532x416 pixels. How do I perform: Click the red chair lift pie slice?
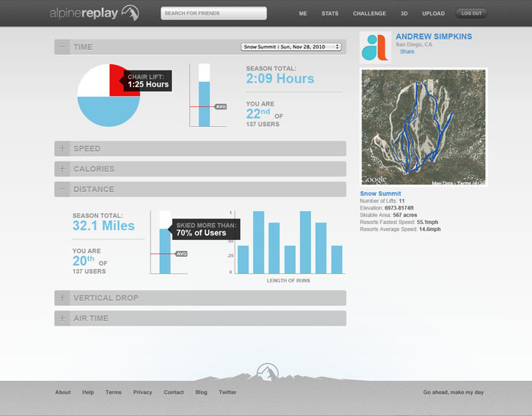click(117, 80)
